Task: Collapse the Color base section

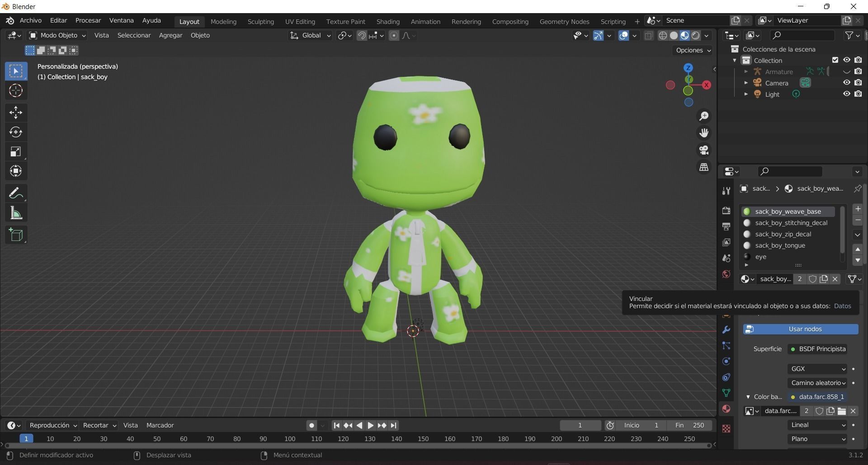Action: tap(748, 397)
